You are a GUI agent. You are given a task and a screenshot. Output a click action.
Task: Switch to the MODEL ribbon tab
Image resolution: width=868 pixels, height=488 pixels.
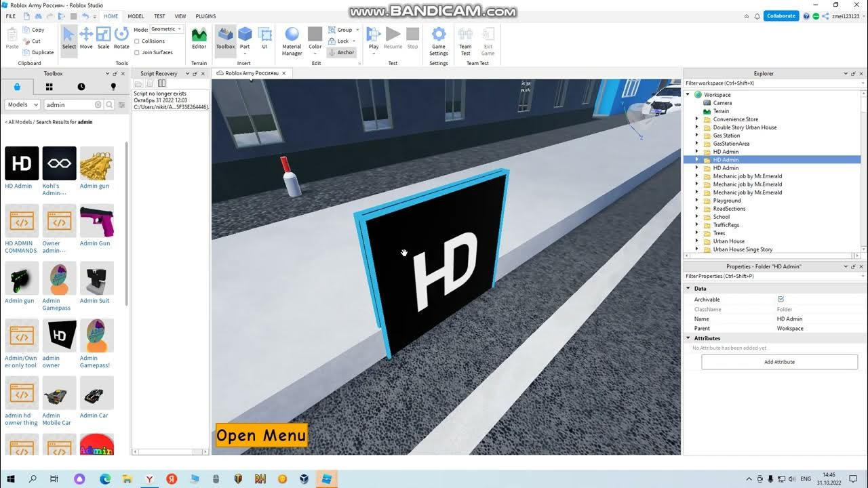point(136,16)
